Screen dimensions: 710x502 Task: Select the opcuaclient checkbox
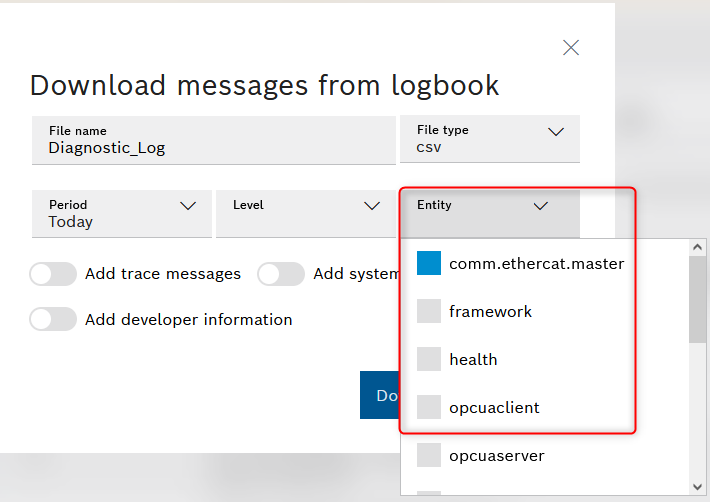(x=429, y=407)
